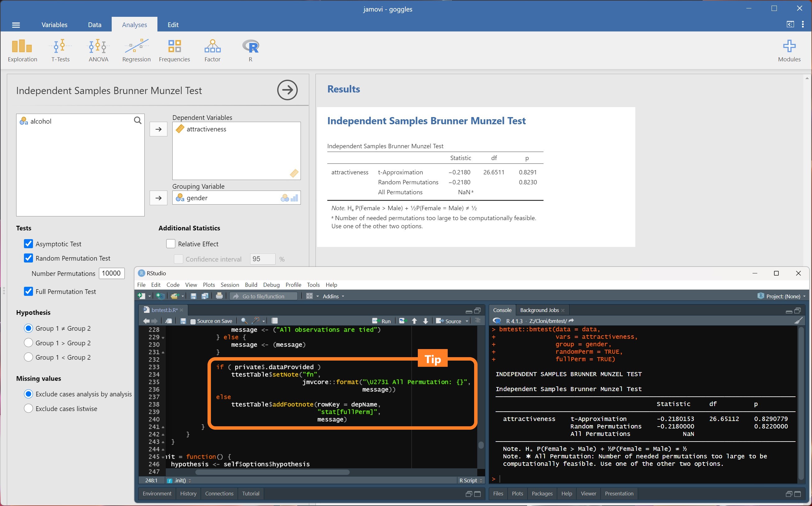812x506 pixels.
Task: Go to previous section up arrow
Action: [414, 321]
